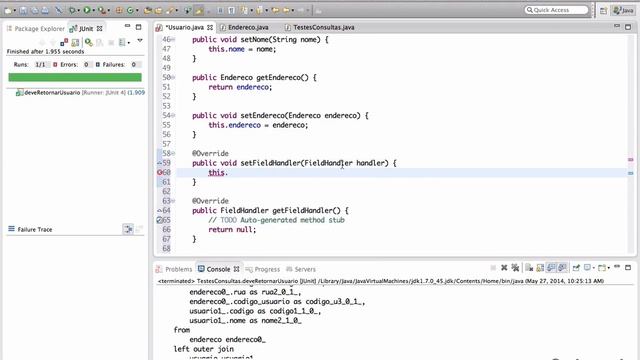The image size is (640, 360).
Task: Click the Open Type folder icon
Action: 147,10
